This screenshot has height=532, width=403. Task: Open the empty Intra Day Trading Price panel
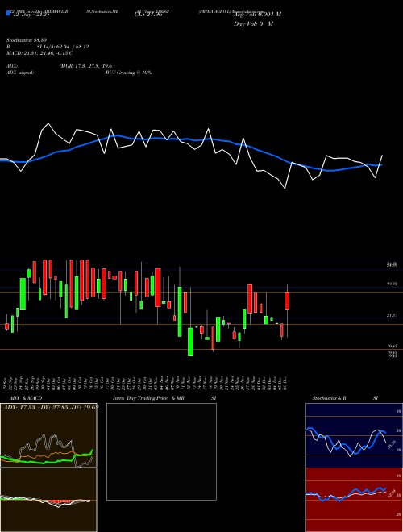[161, 451]
